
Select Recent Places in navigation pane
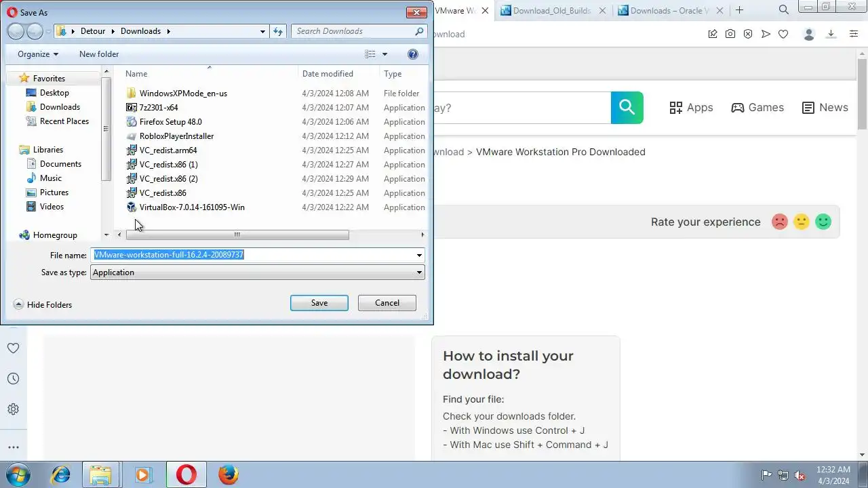coord(64,121)
